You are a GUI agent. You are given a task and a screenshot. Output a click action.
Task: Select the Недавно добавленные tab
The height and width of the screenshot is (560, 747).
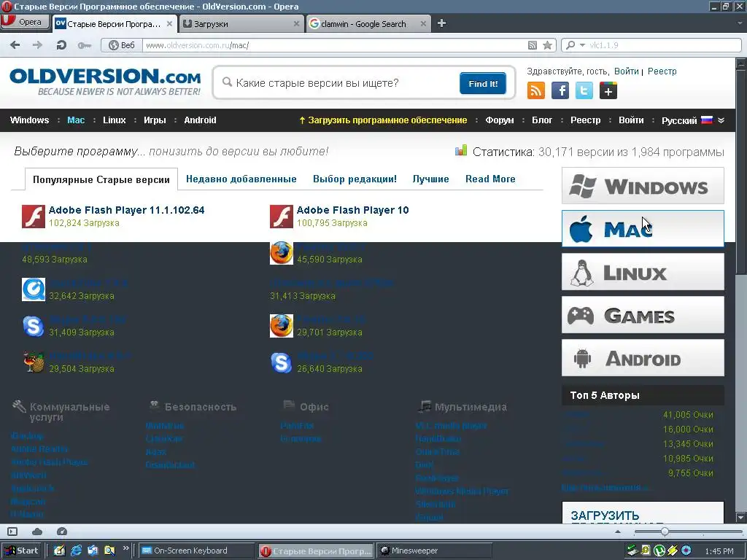[x=241, y=179]
